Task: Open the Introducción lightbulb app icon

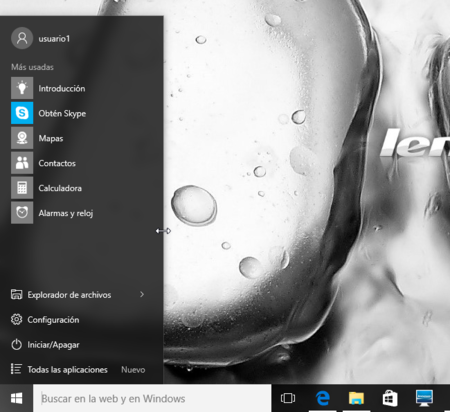Action: tap(22, 88)
